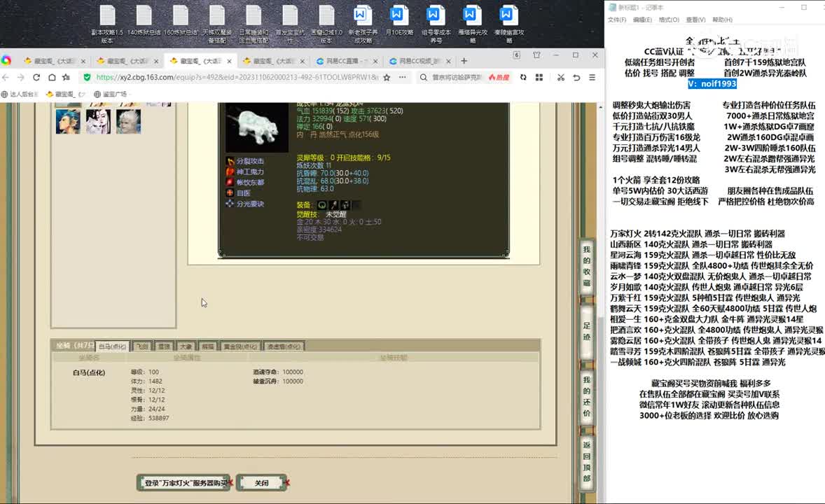Click the browser search box field
The height and width of the screenshot is (504, 825).
[458, 77]
